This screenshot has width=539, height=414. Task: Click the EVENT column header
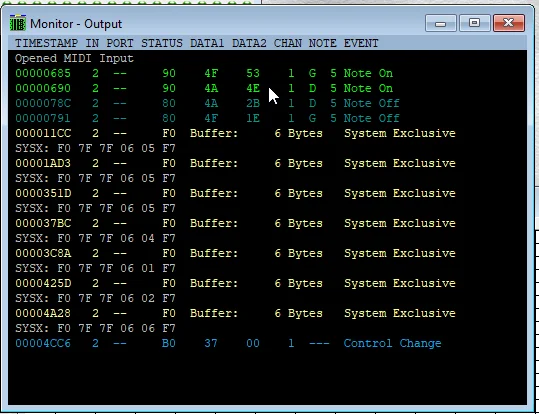click(x=361, y=43)
